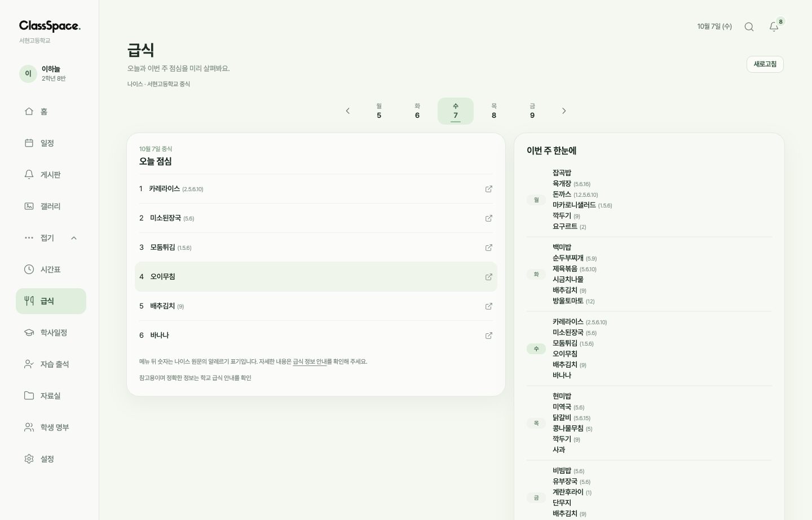Open the notifications bell showing 8

pyautogui.click(x=774, y=27)
